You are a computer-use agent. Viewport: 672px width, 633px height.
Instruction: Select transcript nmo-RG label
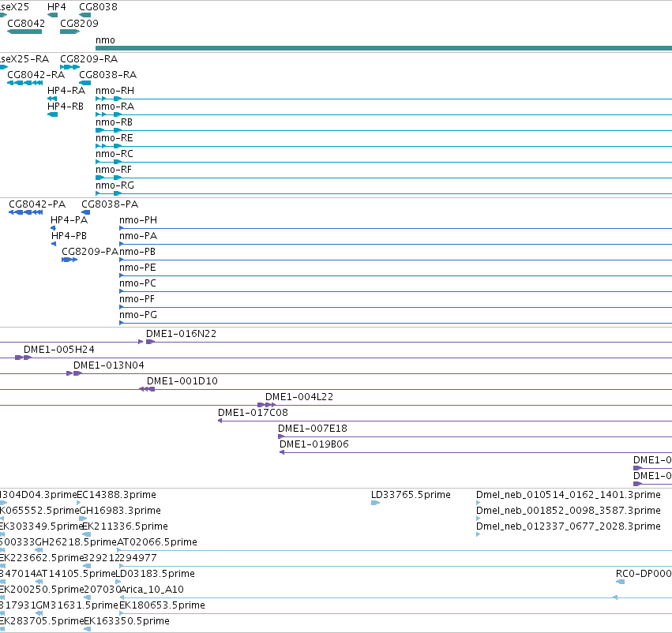click(115, 185)
